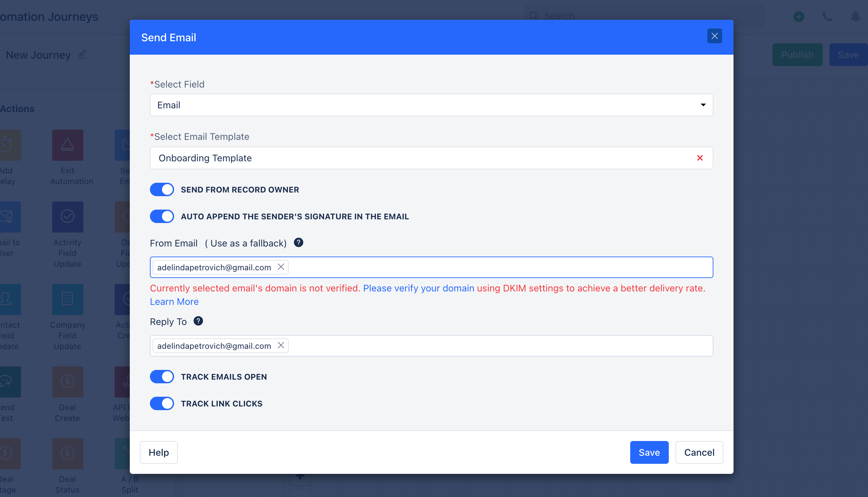Click the 'New Journey' title text
868x497 pixels.
[38, 55]
